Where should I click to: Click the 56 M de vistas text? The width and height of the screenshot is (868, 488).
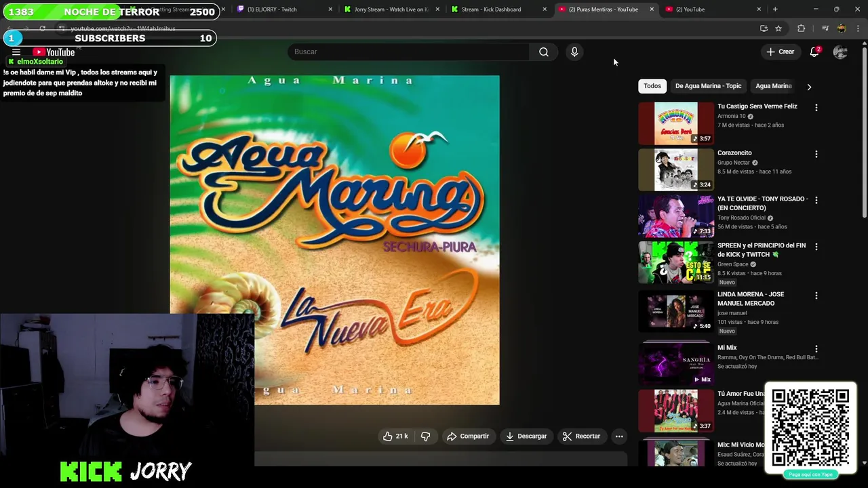[735, 227]
